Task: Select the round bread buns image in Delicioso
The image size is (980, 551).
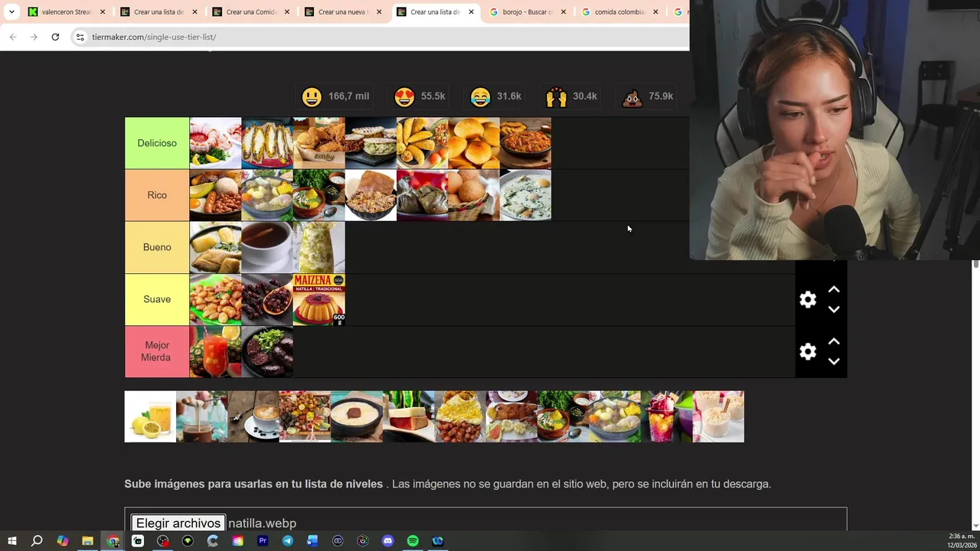Action: [x=474, y=143]
